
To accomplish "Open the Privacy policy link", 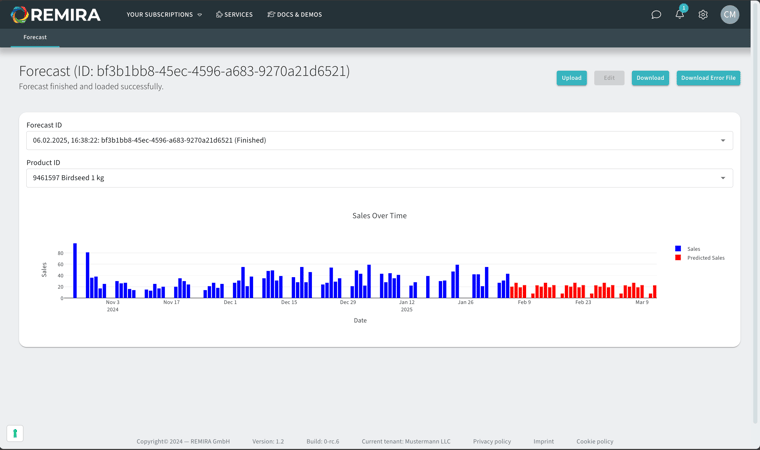I will coord(491,441).
